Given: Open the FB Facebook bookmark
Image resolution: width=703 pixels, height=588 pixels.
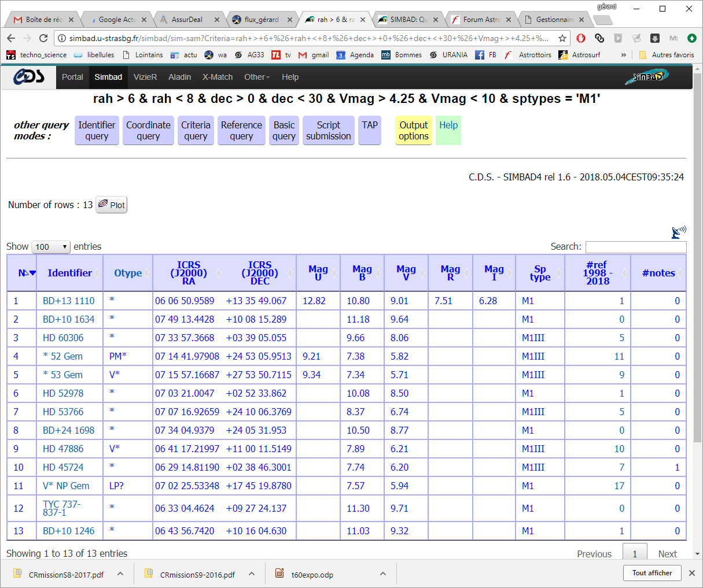Looking at the screenshot, I should coord(486,55).
